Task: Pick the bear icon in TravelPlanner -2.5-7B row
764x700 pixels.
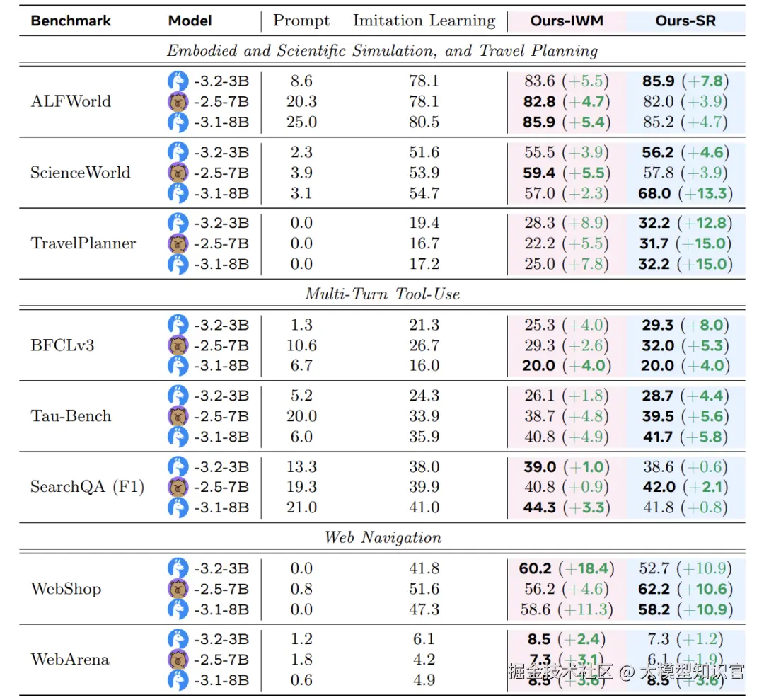Action: (x=178, y=243)
